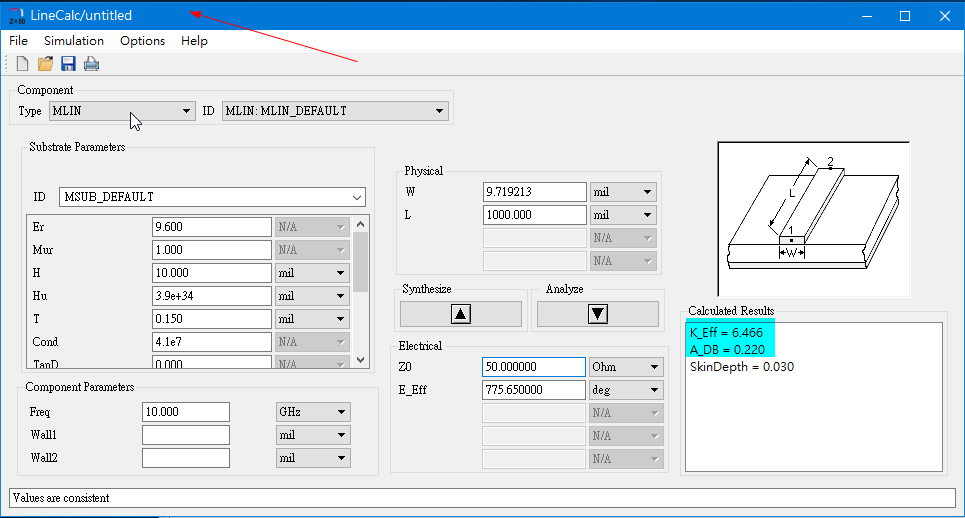Click the E_Eff field 775.650000

pos(534,390)
